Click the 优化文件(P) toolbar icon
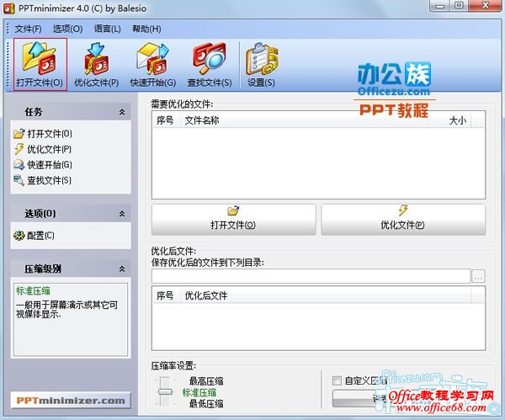The height and width of the screenshot is (420, 505). 97,64
